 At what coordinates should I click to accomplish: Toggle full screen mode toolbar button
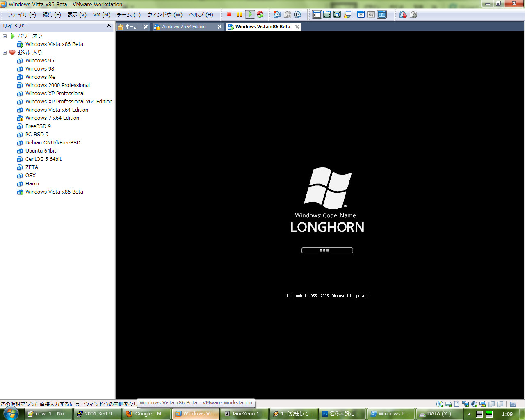click(337, 14)
